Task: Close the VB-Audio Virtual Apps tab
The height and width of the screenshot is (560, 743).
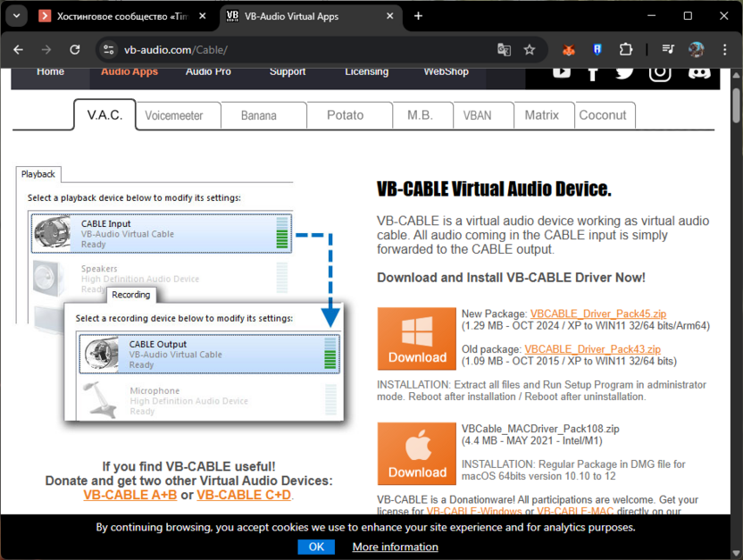Action: [390, 16]
